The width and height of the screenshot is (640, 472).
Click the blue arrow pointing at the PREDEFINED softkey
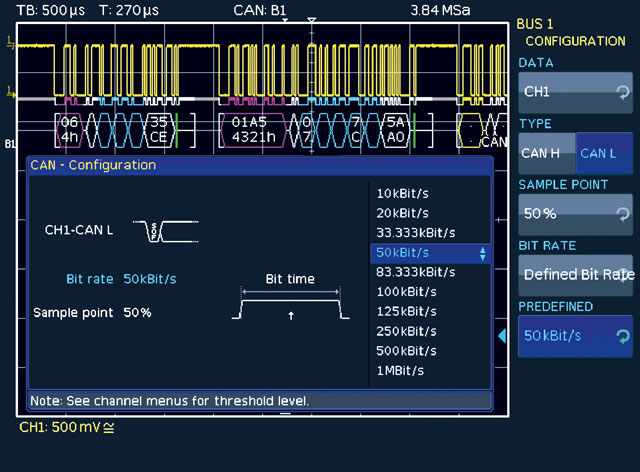click(x=502, y=336)
